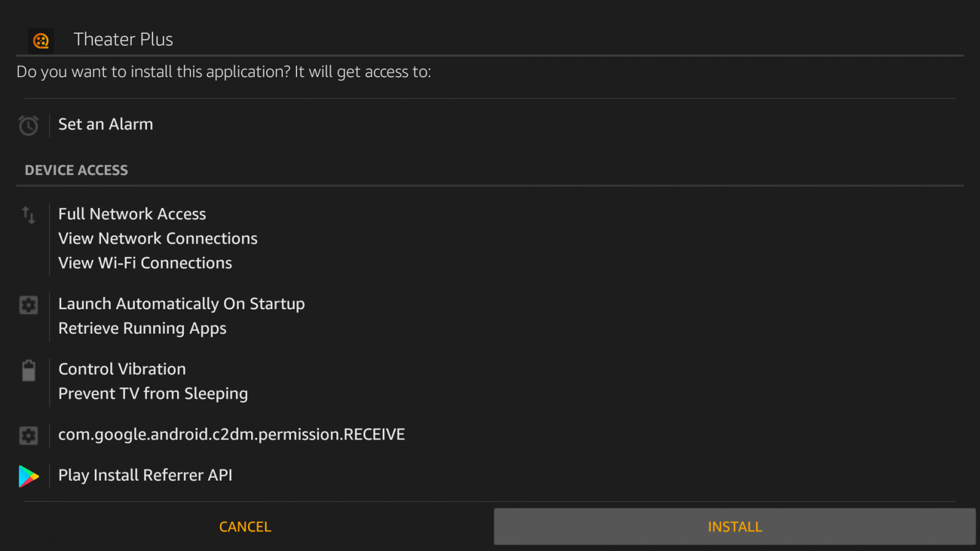Screen dimensions: 980x551
Task: Select the alarm clock icon
Action: (28, 126)
